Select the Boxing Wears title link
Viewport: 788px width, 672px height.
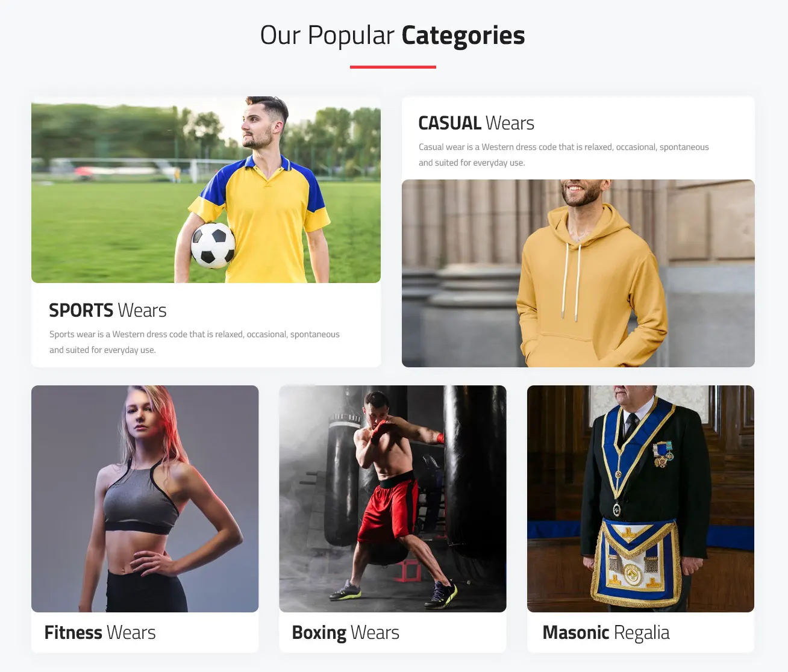click(346, 632)
